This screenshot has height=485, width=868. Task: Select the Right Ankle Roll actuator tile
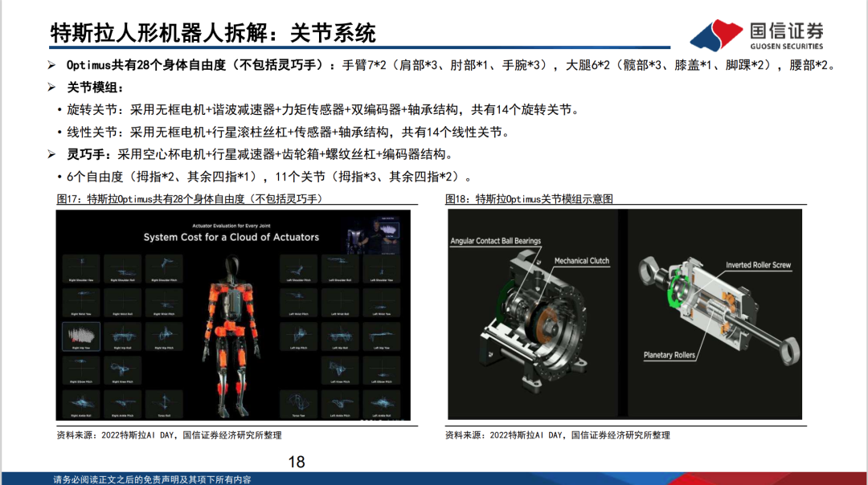(x=81, y=404)
